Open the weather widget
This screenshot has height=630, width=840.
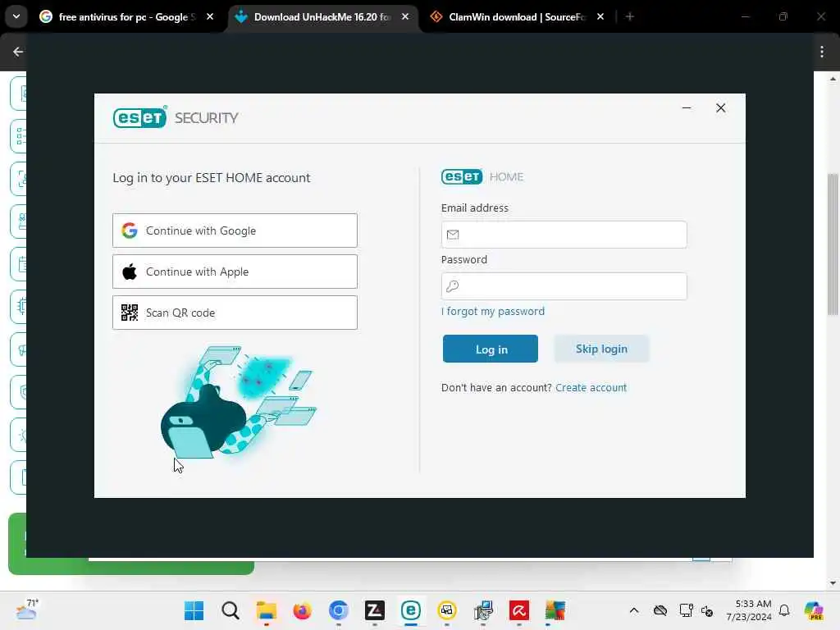pyautogui.click(x=28, y=610)
